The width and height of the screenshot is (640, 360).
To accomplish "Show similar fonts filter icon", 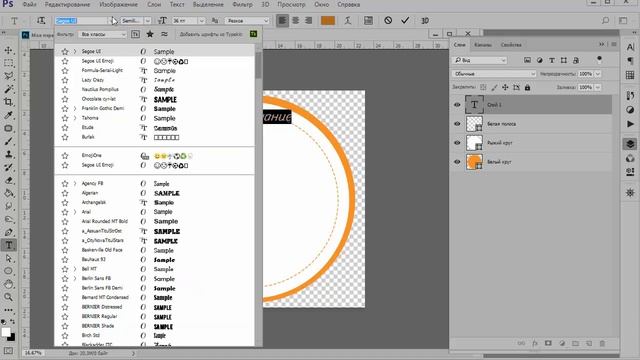I will point(164,34).
